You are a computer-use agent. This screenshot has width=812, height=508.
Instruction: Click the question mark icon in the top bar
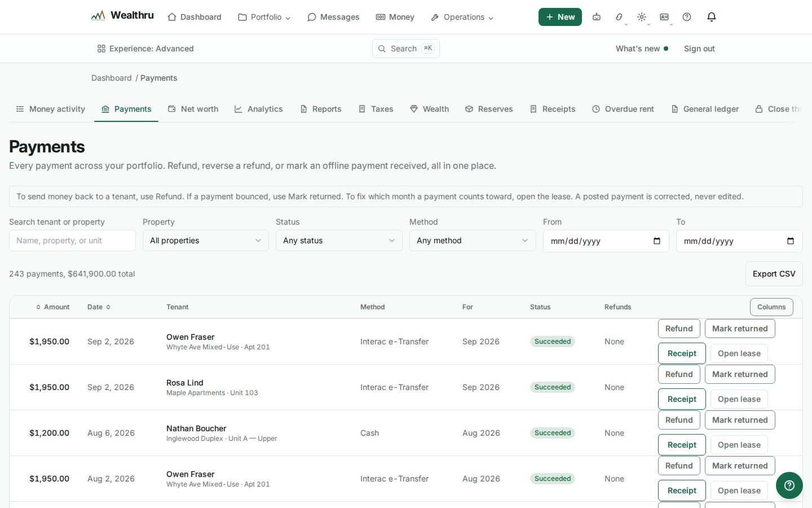[x=687, y=17]
